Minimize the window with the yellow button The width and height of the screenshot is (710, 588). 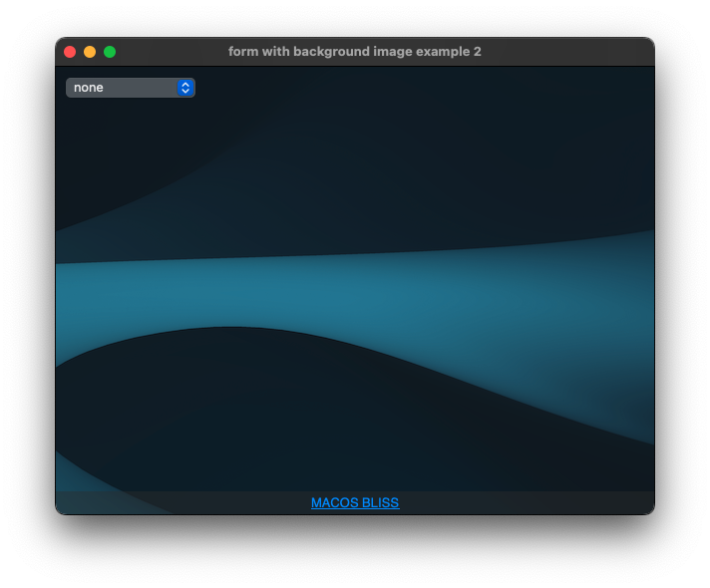tap(90, 52)
